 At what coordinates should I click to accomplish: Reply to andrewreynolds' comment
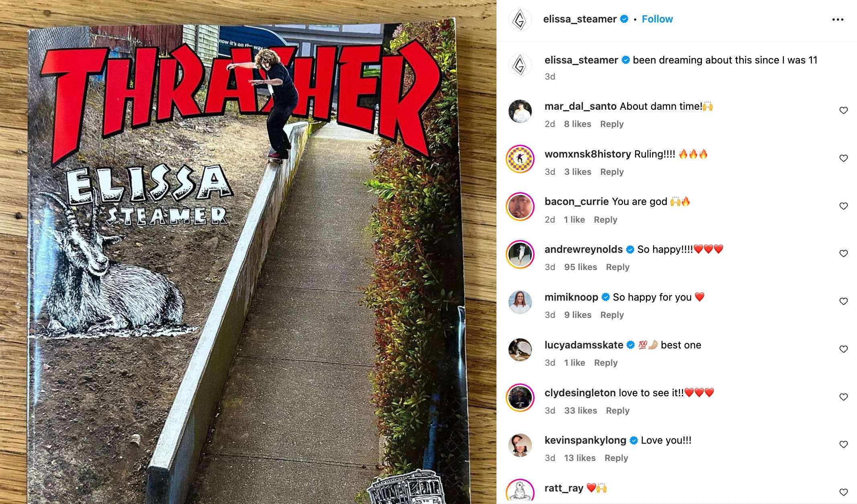[x=617, y=267]
